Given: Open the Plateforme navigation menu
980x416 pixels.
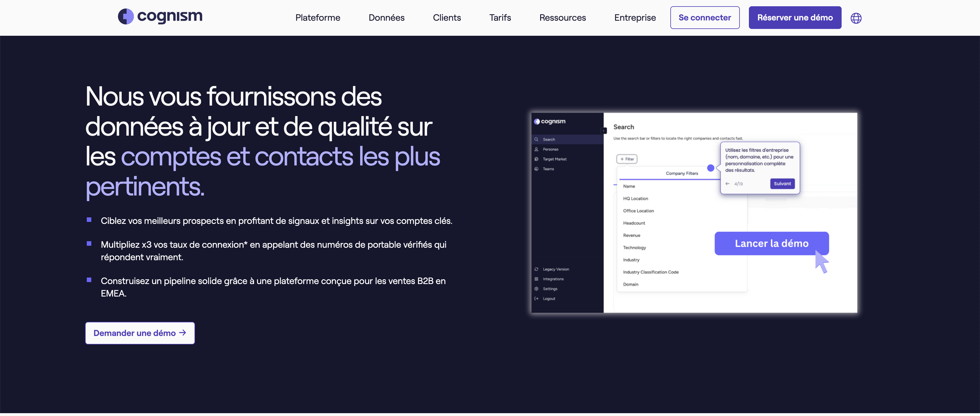Looking at the screenshot, I should point(318,18).
